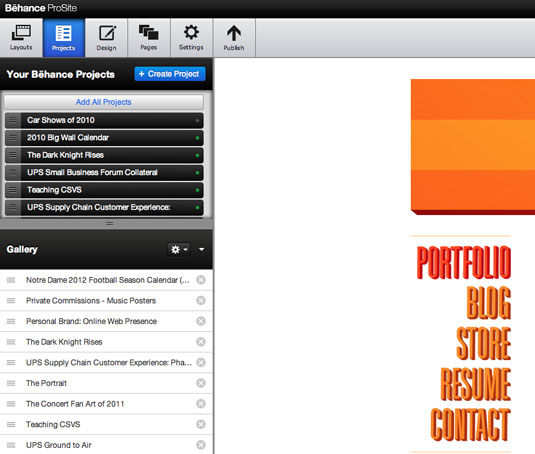The width and height of the screenshot is (535, 454).
Task: Select the 2010 Big Wall Calendar project
Action: (104, 138)
